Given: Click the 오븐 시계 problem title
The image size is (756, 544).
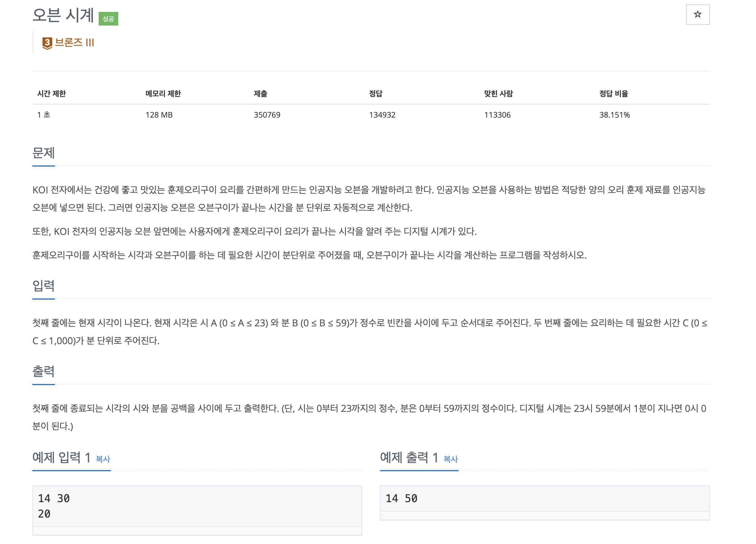Looking at the screenshot, I should pyautogui.click(x=63, y=15).
